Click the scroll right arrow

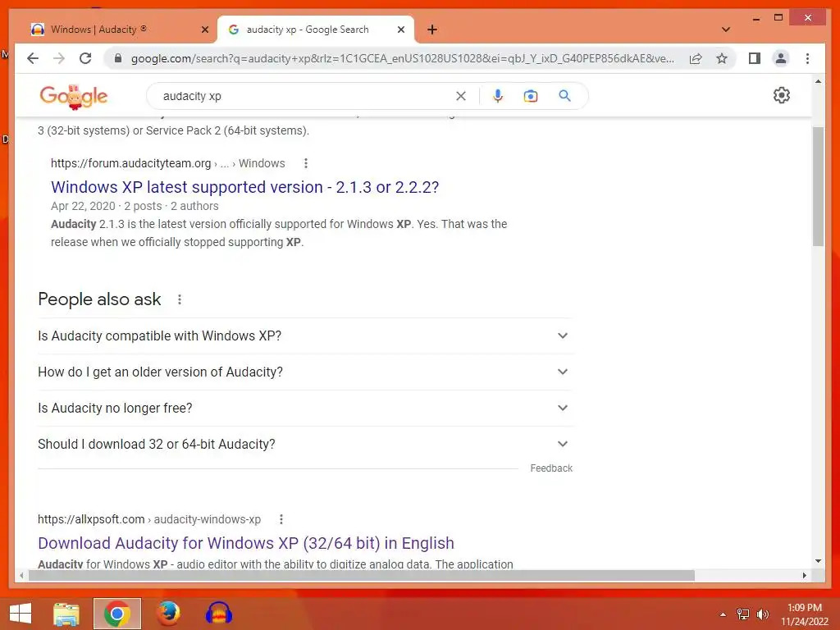pyautogui.click(x=804, y=576)
